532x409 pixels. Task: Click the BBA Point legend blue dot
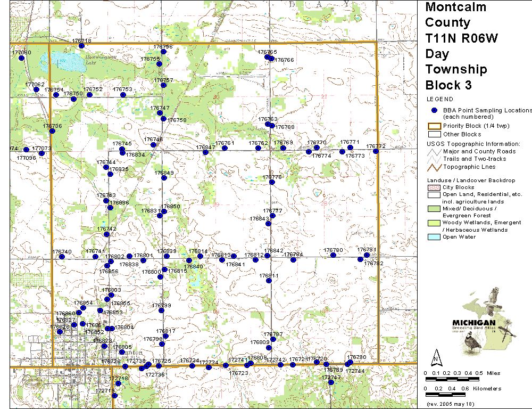[434, 110]
